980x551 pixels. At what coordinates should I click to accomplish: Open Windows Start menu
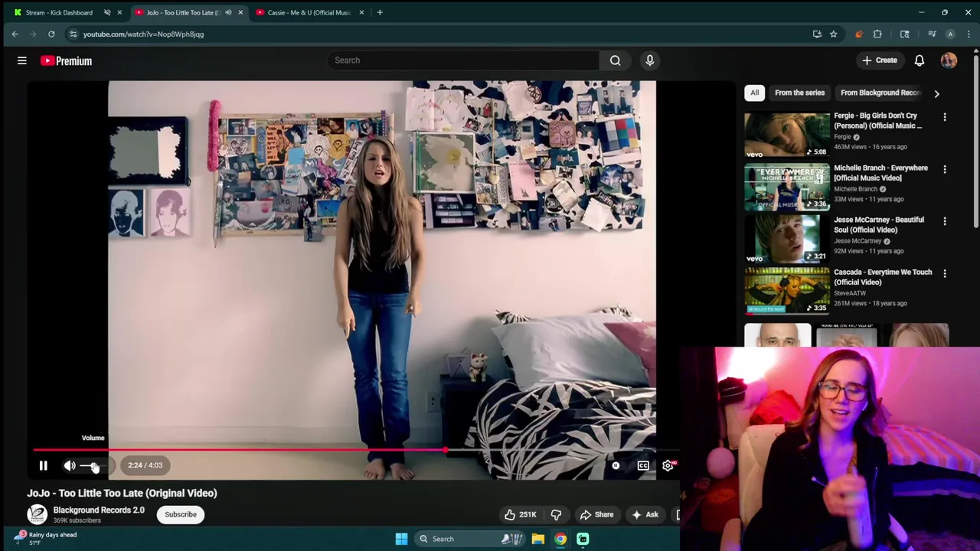point(401,539)
